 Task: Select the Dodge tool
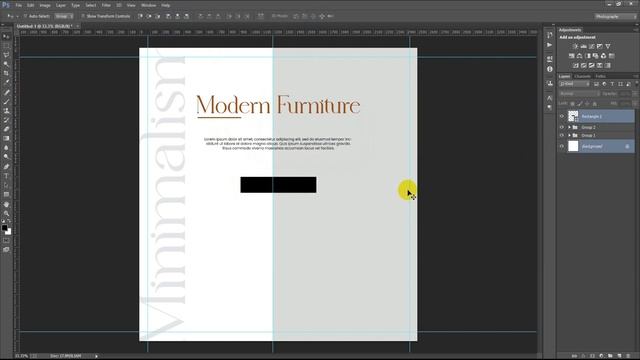6,157
